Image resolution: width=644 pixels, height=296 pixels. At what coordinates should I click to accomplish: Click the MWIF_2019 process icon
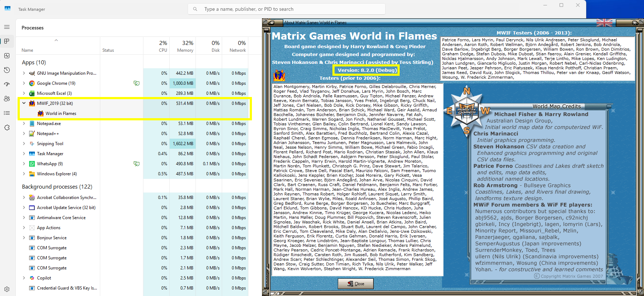(32, 103)
